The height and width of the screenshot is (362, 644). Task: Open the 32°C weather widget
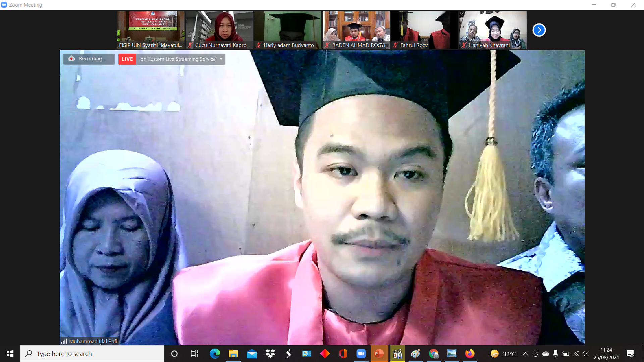503,354
